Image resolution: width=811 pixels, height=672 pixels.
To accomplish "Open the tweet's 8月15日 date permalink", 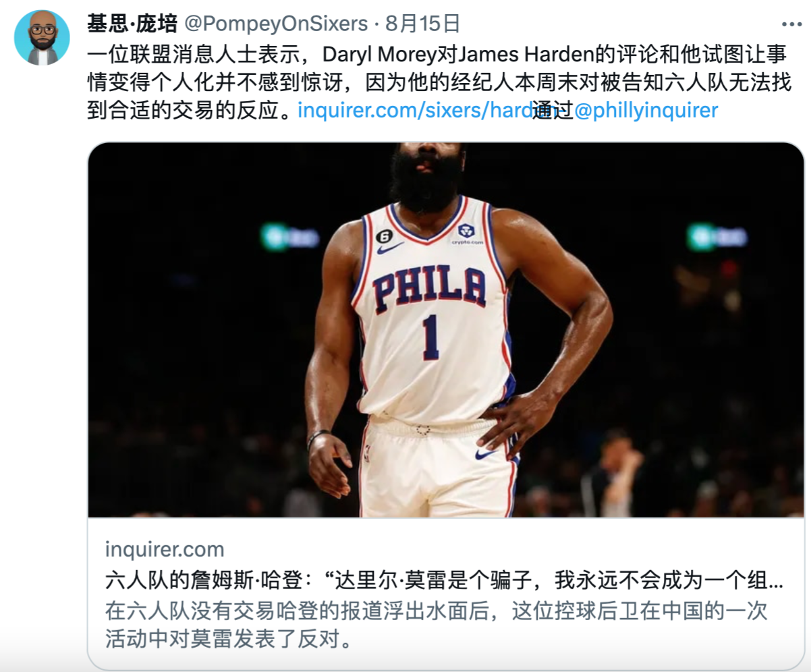I will (x=422, y=24).
